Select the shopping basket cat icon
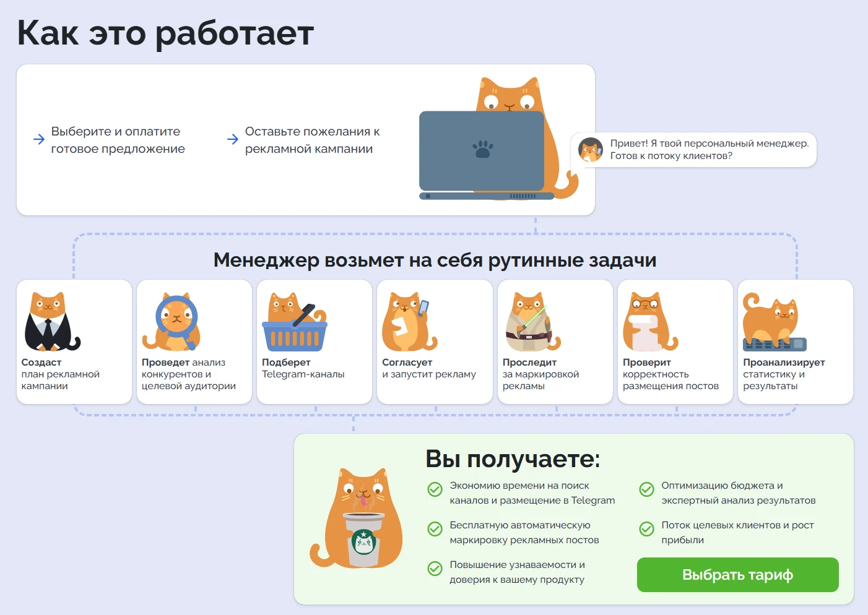Viewport: 868px width, 615px height. (293, 320)
